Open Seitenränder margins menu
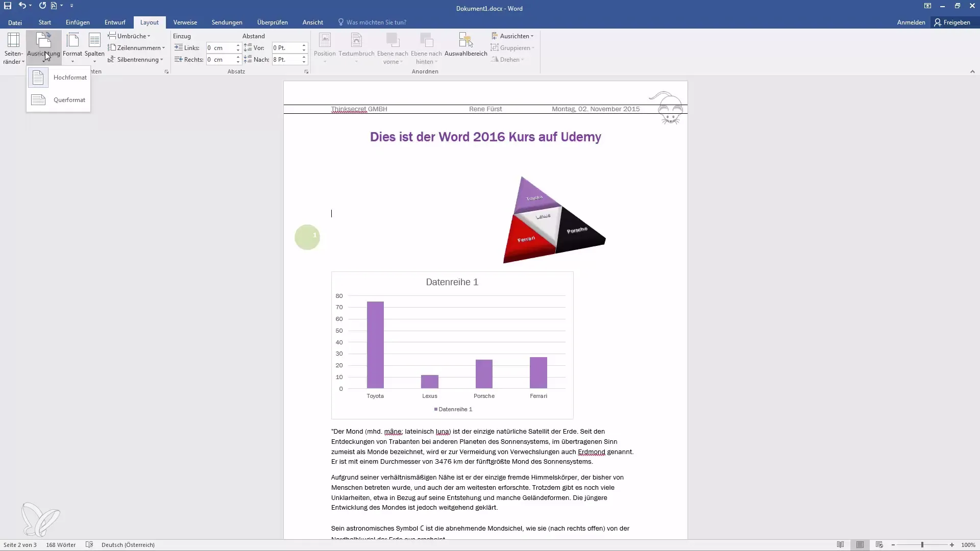 [14, 49]
